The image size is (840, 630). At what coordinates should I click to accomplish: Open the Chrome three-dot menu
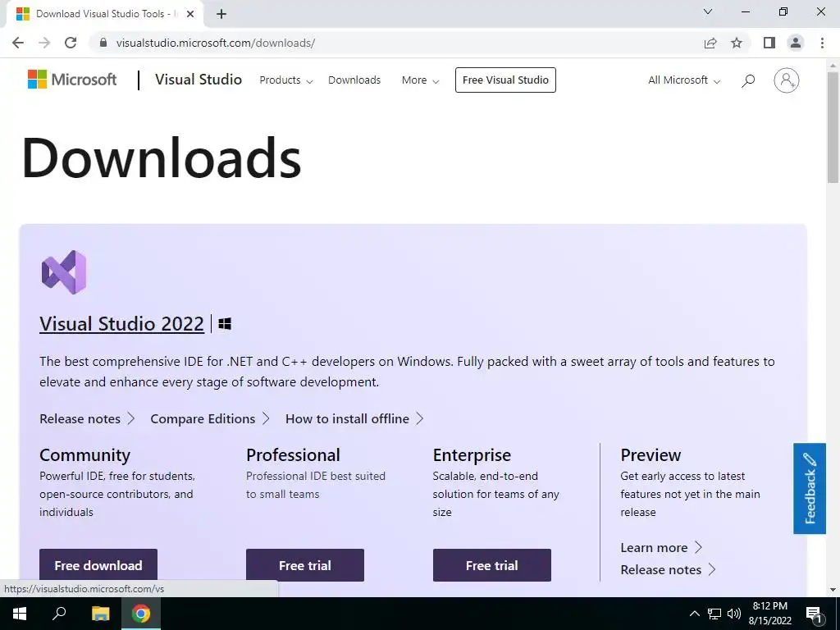822,43
